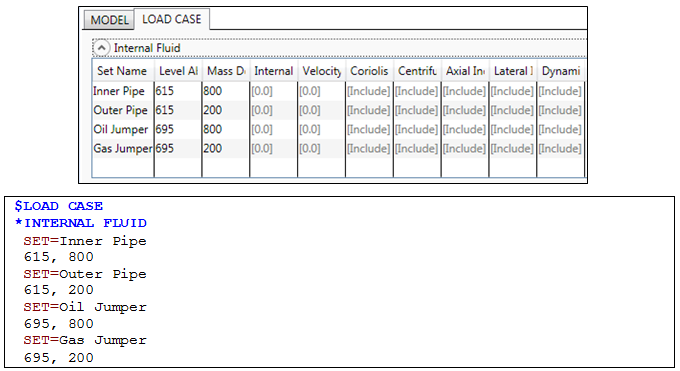The image size is (680, 371).
Task: Open Oil Jumper Dynamic [Include] cell
Action: point(561,129)
